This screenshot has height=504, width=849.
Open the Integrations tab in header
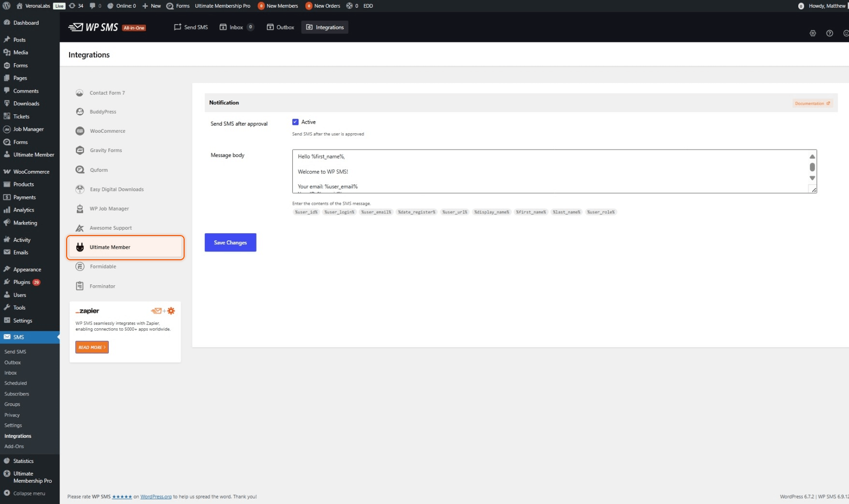coord(325,28)
